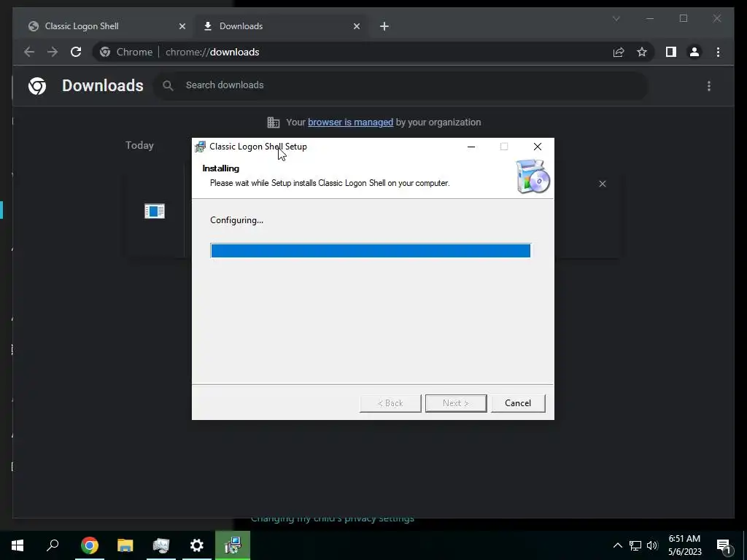Click the Cancel button in setup dialog
Viewport: 747px width, 560px height.
[518, 402]
